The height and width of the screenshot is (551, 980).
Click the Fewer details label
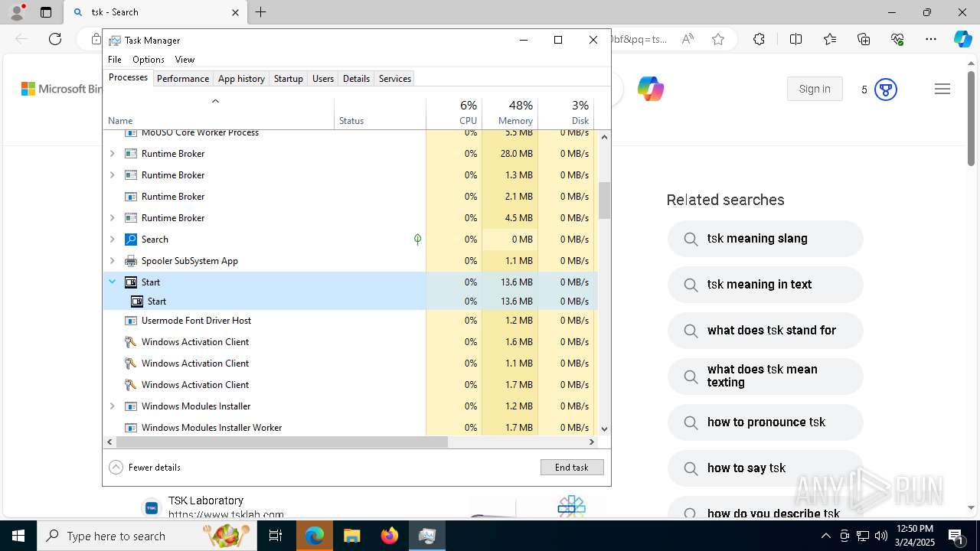tap(155, 468)
